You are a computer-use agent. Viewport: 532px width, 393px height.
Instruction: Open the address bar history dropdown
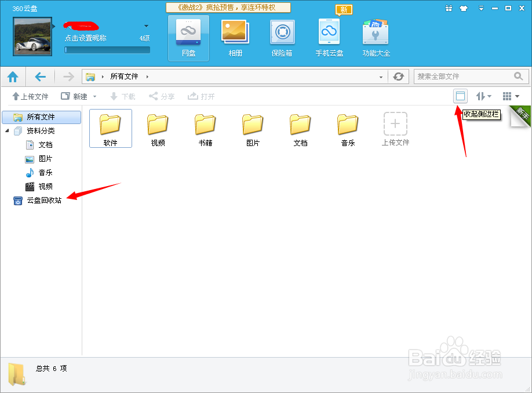pyautogui.click(x=381, y=77)
